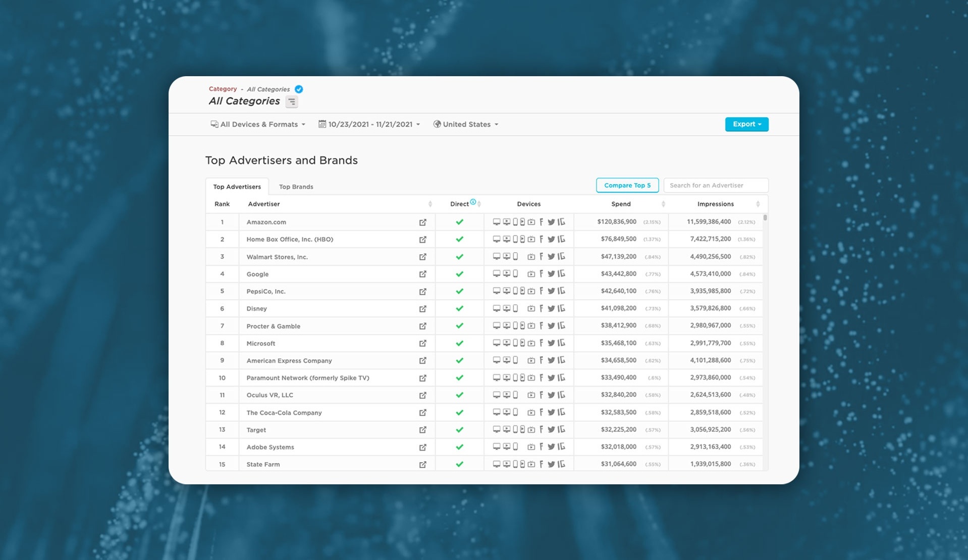The width and height of the screenshot is (968, 560).
Task: Sort by Spend column arrows
Action: [663, 204]
